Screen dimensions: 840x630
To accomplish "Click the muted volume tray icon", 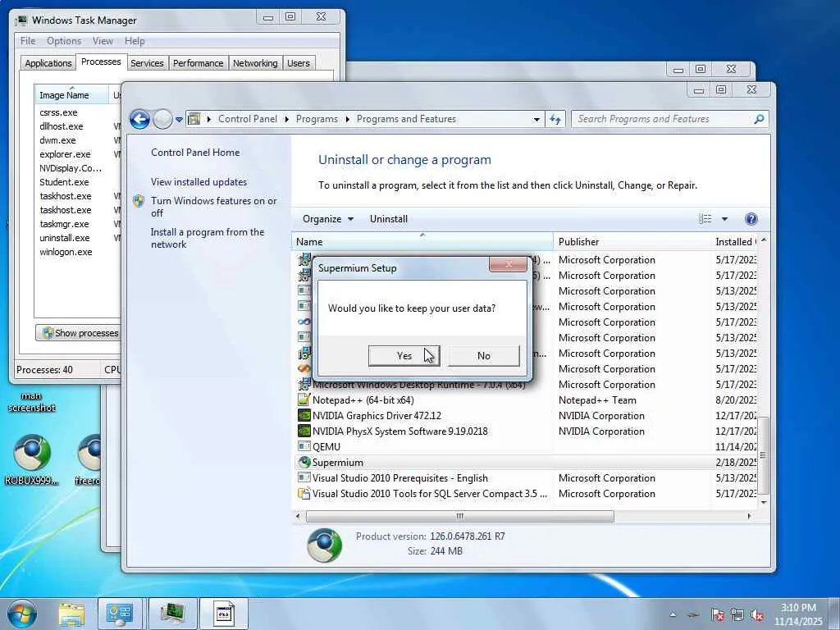I will [x=757, y=615].
